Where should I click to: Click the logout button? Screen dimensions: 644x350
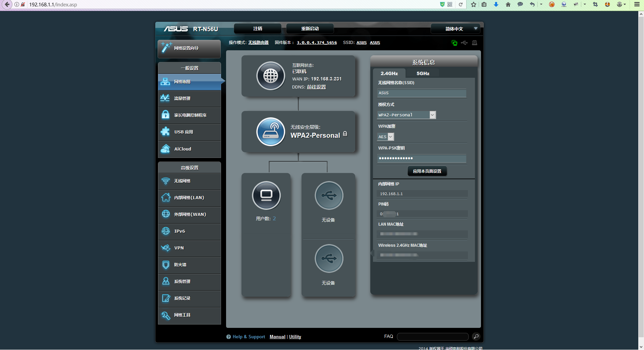pos(258,29)
